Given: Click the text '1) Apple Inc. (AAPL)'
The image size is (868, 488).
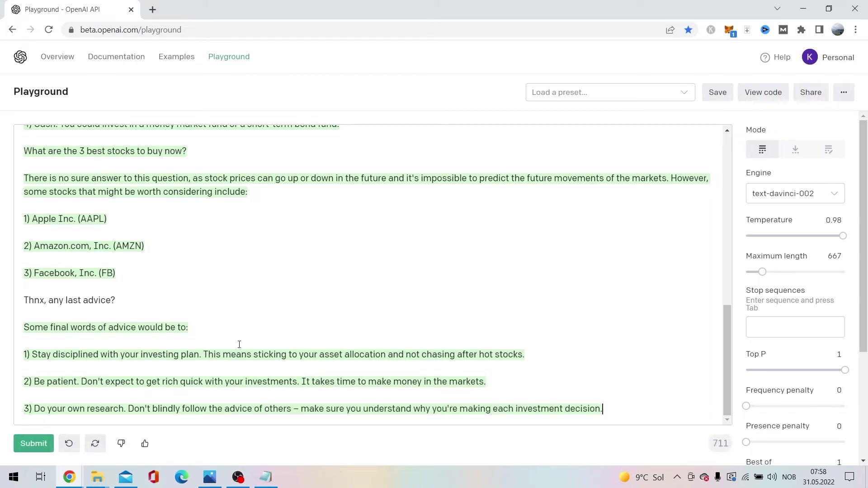Looking at the screenshot, I should (65, 219).
